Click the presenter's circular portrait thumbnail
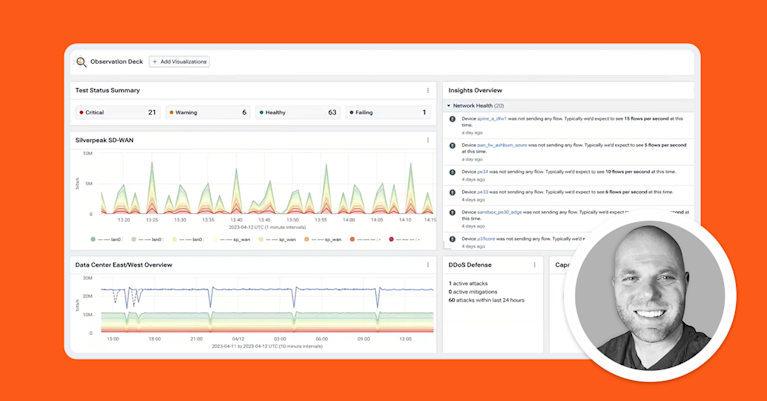The width and height of the screenshot is (767, 401). [x=650, y=295]
